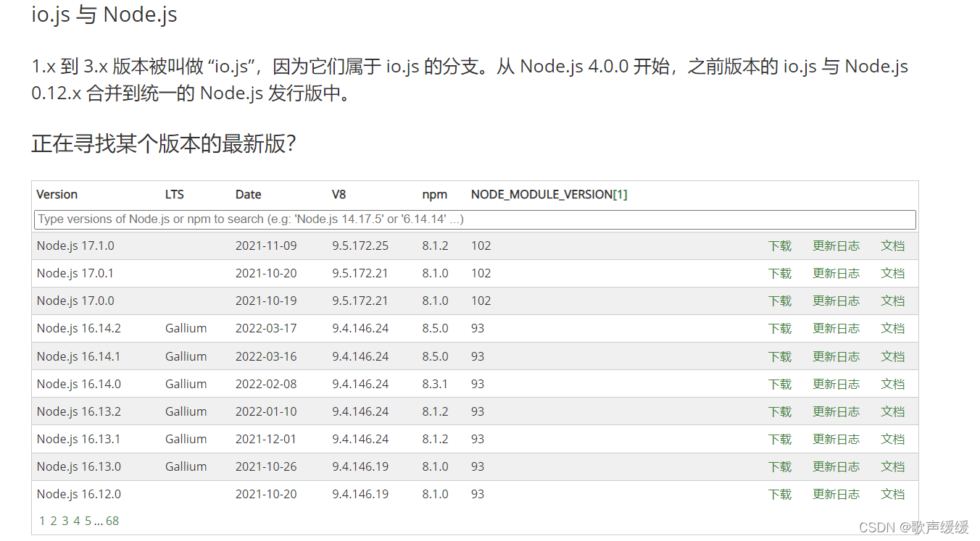Jump to last page 68
Viewport: 980px width, 541px height.
click(112, 521)
